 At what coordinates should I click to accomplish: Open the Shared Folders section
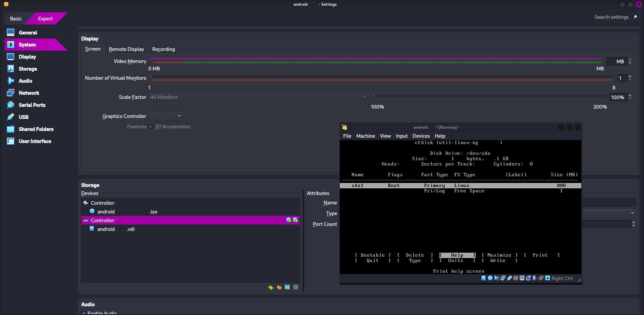[36, 129]
